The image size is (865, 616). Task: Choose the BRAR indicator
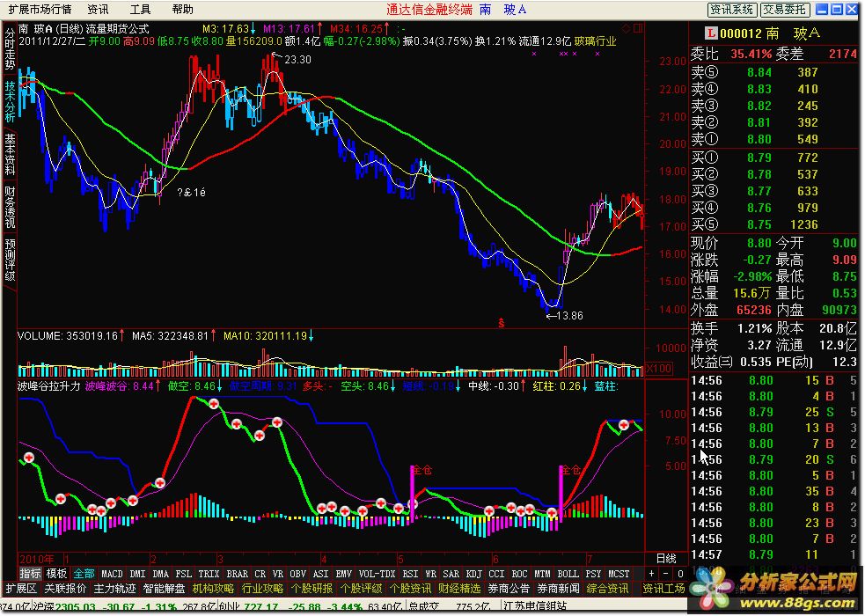(x=238, y=574)
